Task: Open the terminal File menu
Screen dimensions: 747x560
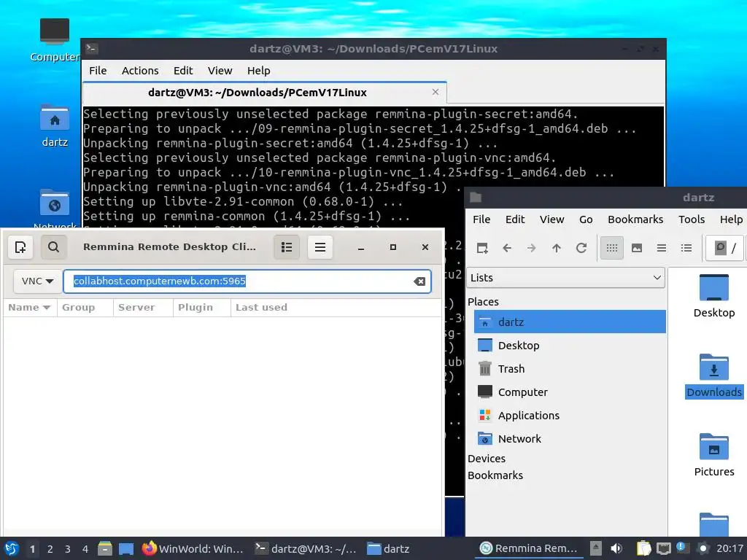Action: coord(98,71)
